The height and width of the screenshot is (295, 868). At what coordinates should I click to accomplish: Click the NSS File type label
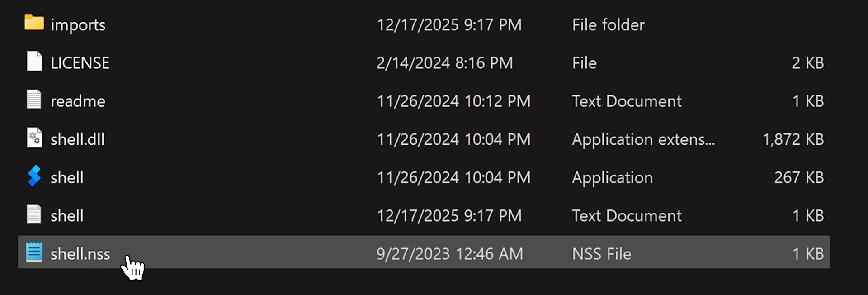(601, 254)
